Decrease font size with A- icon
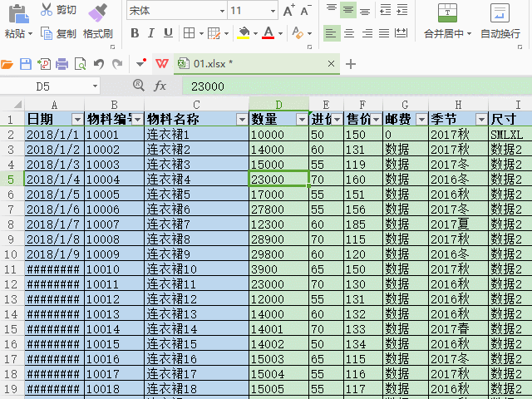 click(x=306, y=11)
